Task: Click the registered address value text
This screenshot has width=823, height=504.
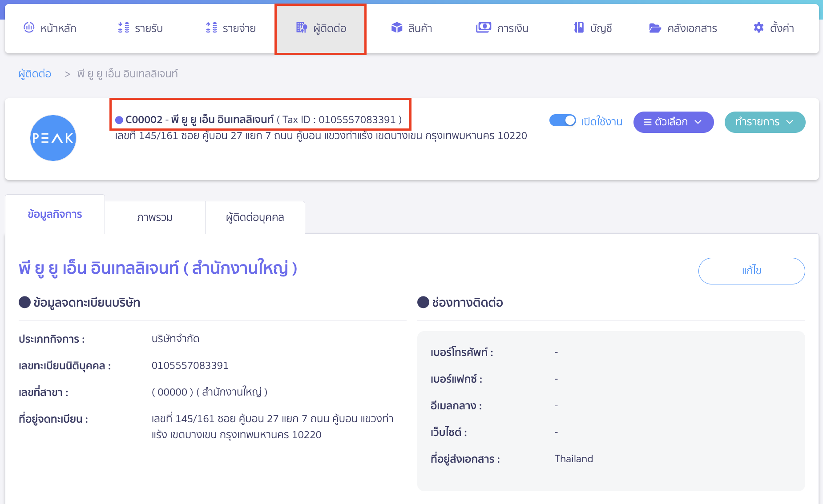Action: click(x=272, y=427)
